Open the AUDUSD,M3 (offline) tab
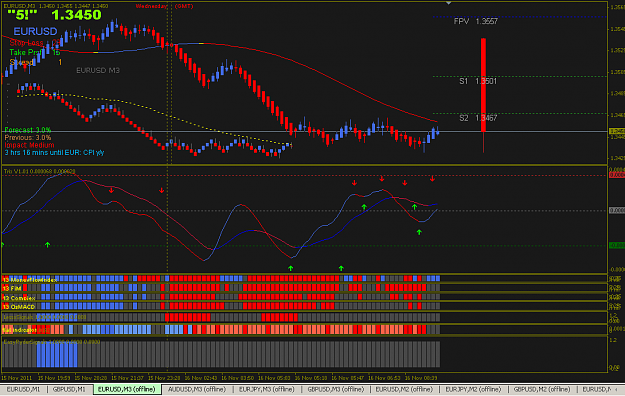 (197, 389)
